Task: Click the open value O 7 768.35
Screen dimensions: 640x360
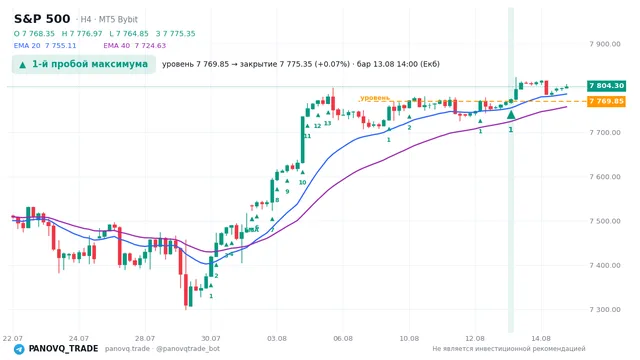Action: pos(34,33)
